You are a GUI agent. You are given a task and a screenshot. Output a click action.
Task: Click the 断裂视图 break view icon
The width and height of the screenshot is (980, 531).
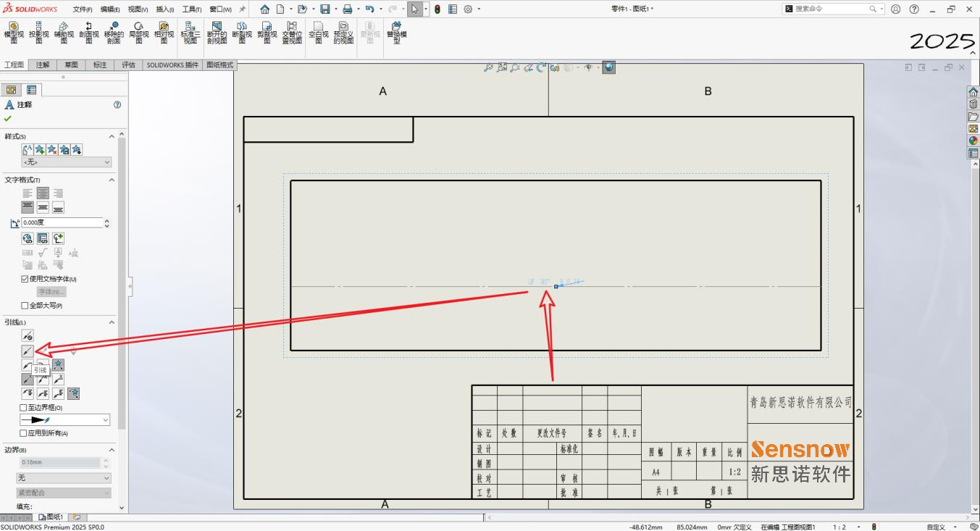point(242,33)
